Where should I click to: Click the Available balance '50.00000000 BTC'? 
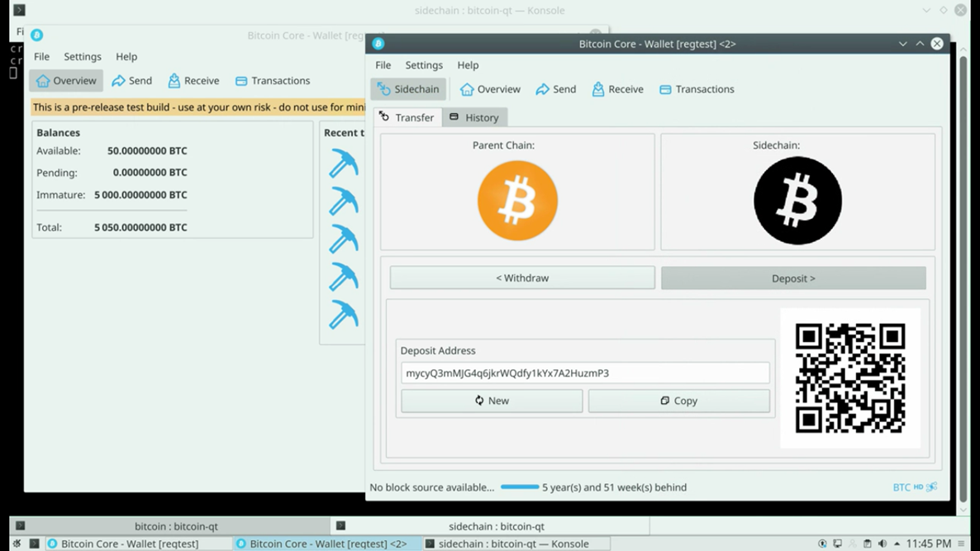tap(147, 150)
